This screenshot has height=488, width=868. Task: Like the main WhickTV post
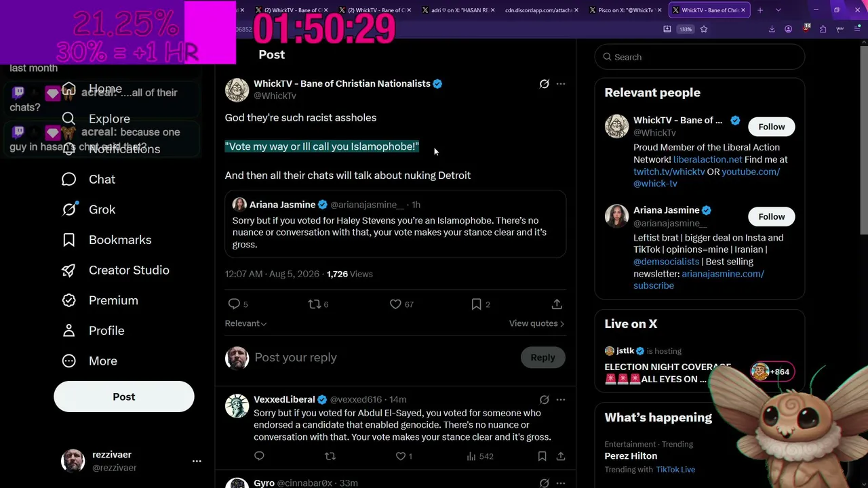click(x=395, y=304)
